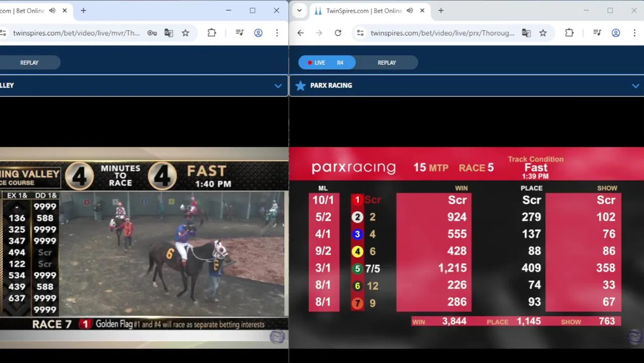
Task: View site information icon in left address bar
Action: point(3,33)
